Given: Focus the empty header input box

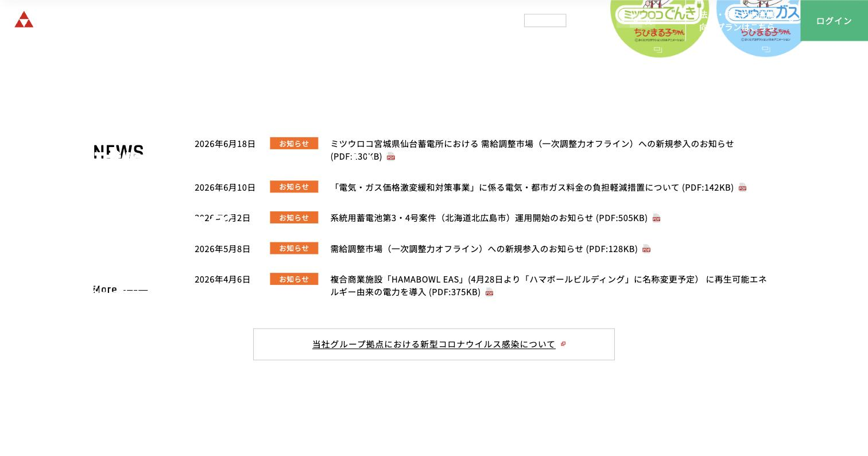Looking at the screenshot, I should point(545,21).
